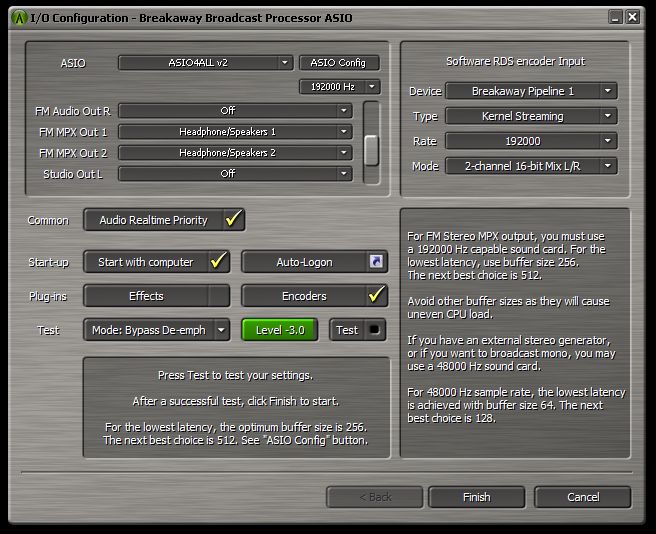
Task: Open the FM MPX Out 1 dropdown
Action: (235, 132)
